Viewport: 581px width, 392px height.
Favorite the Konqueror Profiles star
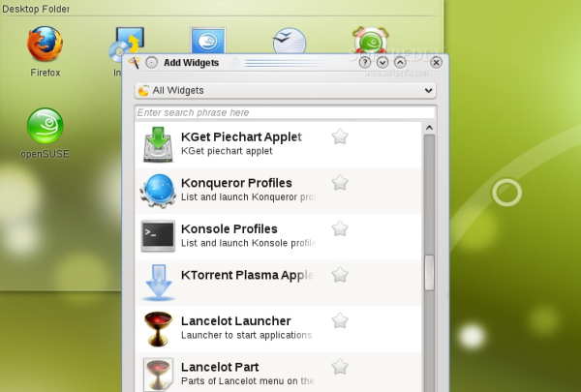pyautogui.click(x=340, y=183)
